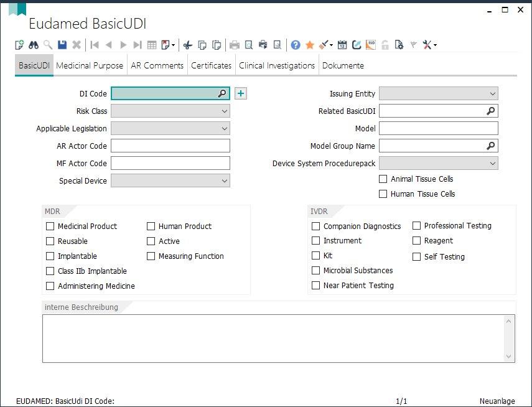Open the print preview magnifier-page icon
This screenshot has height=407, width=532.
[249, 45]
